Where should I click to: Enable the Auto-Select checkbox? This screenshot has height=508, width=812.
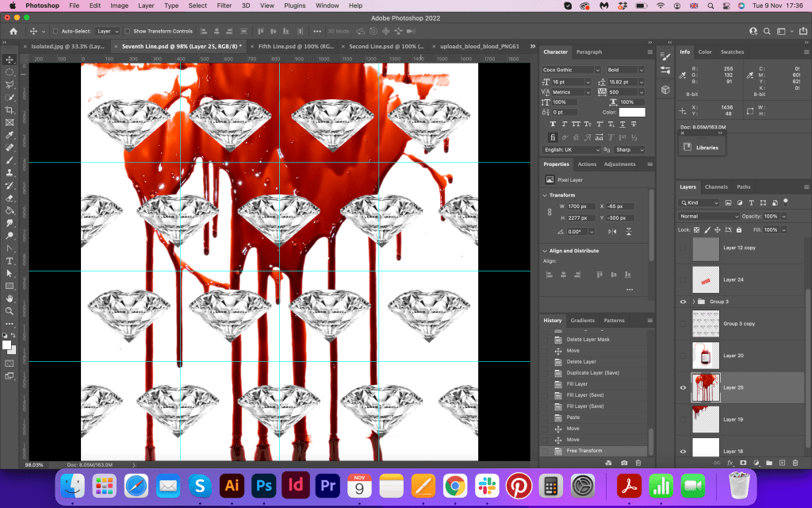point(55,31)
